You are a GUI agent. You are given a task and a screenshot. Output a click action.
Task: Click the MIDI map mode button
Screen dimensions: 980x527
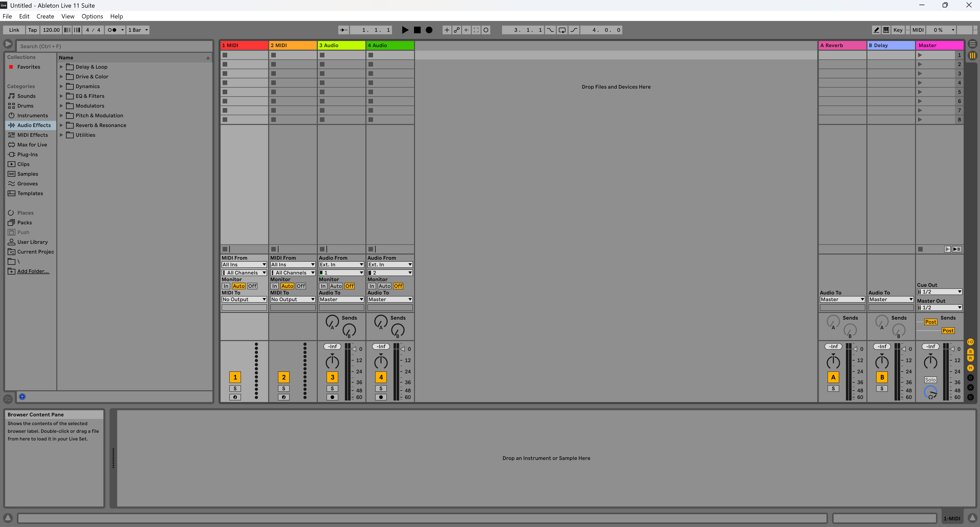(x=918, y=30)
